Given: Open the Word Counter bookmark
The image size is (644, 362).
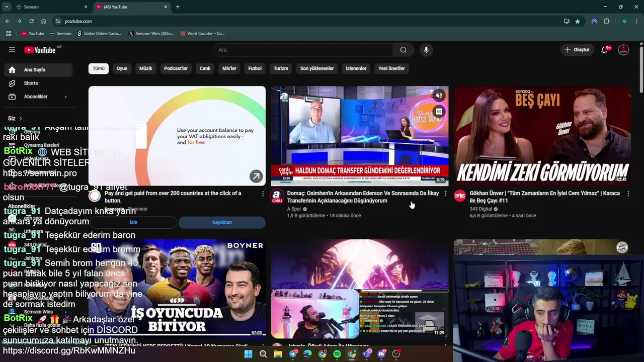Looking at the screenshot, I should (x=202, y=34).
